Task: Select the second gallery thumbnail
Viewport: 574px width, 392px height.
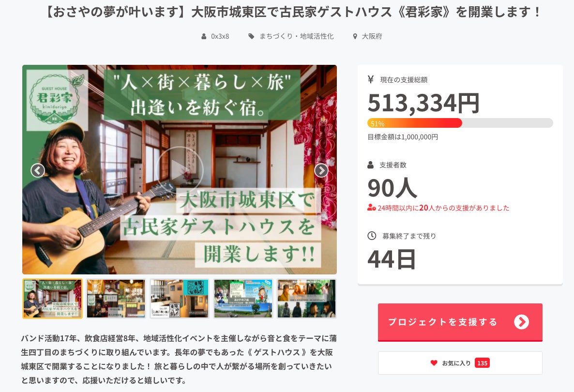Action: [x=116, y=298]
